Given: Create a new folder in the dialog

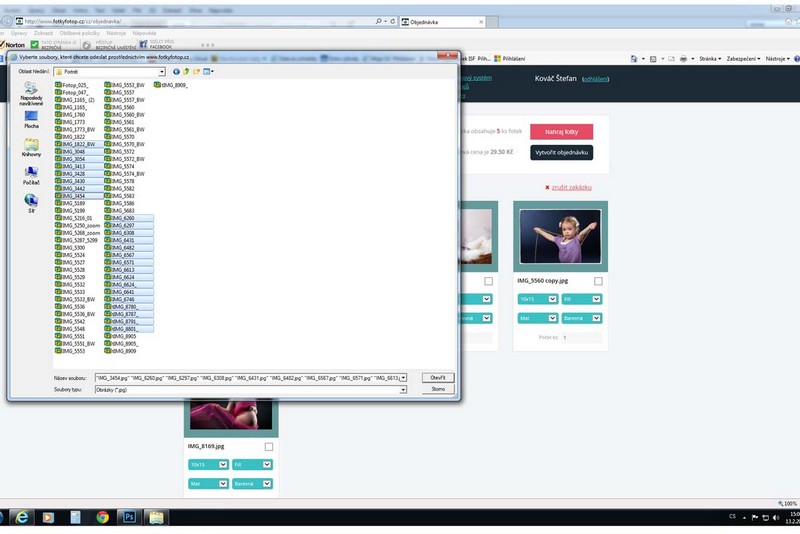Looking at the screenshot, I should coord(197,72).
